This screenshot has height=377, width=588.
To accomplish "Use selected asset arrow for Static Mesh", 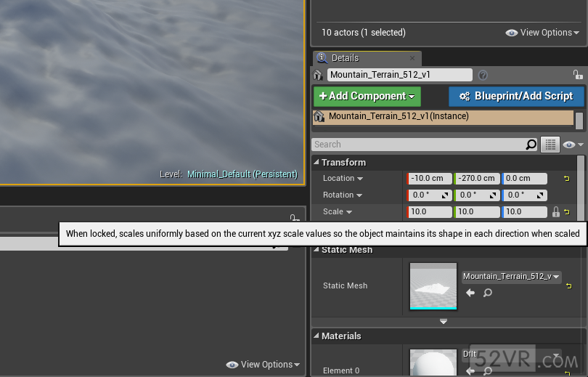I will tap(470, 293).
